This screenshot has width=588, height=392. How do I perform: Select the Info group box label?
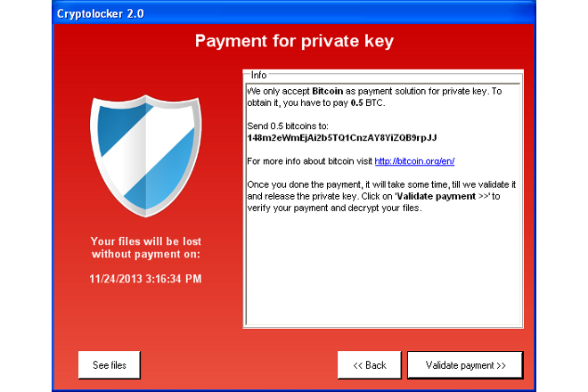(x=258, y=76)
